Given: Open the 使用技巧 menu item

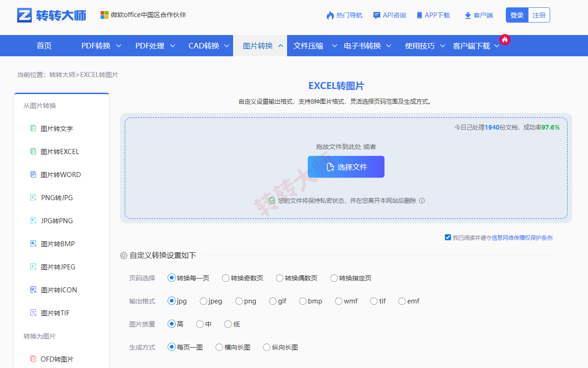Looking at the screenshot, I should point(420,46).
